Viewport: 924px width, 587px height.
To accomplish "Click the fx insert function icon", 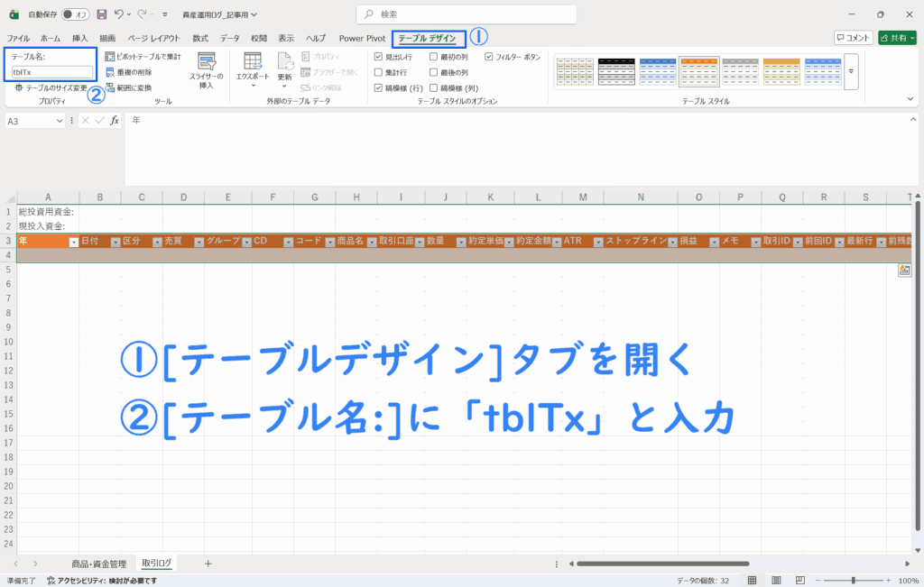I will 115,120.
